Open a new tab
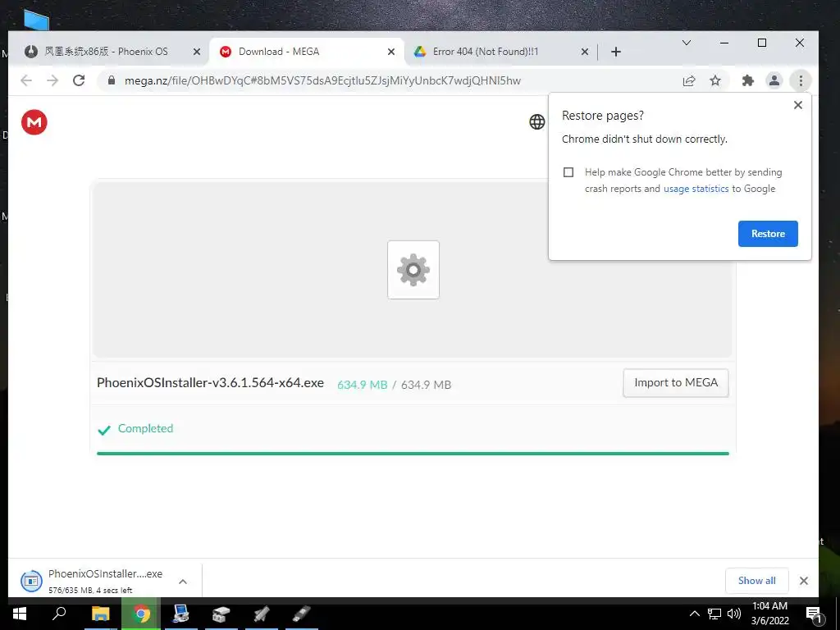This screenshot has height=630, width=840. pyautogui.click(x=616, y=52)
